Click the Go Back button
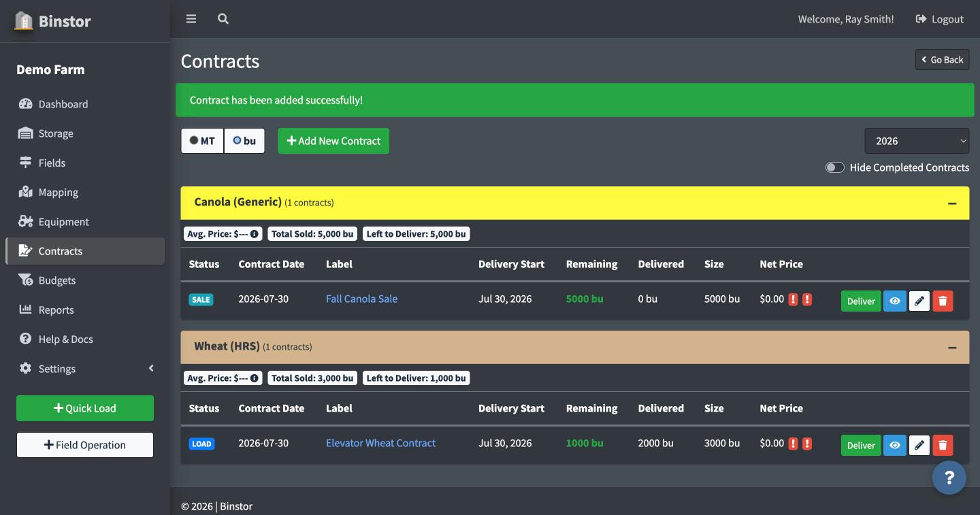This screenshot has height=515, width=980. 943,59
